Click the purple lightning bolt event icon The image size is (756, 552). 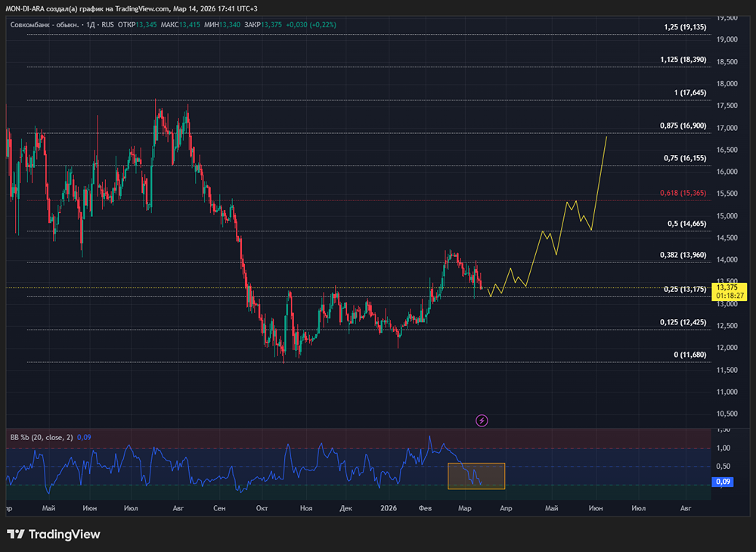point(482,420)
